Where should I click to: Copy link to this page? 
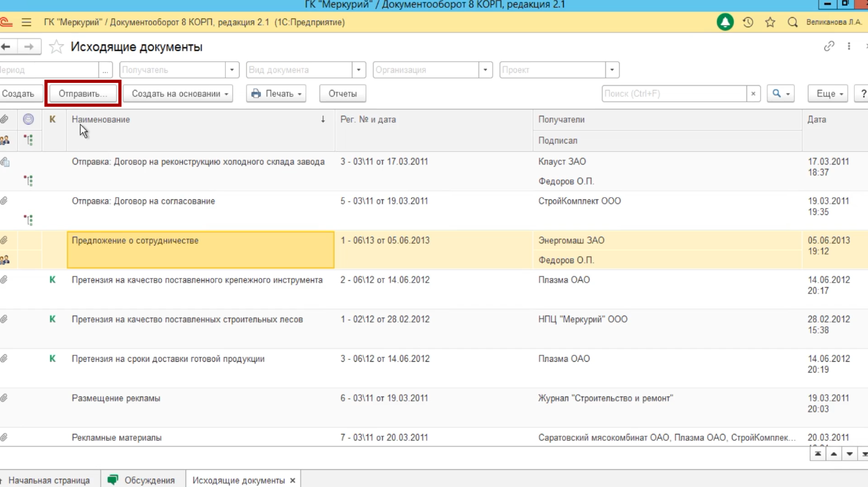point(829,46)
